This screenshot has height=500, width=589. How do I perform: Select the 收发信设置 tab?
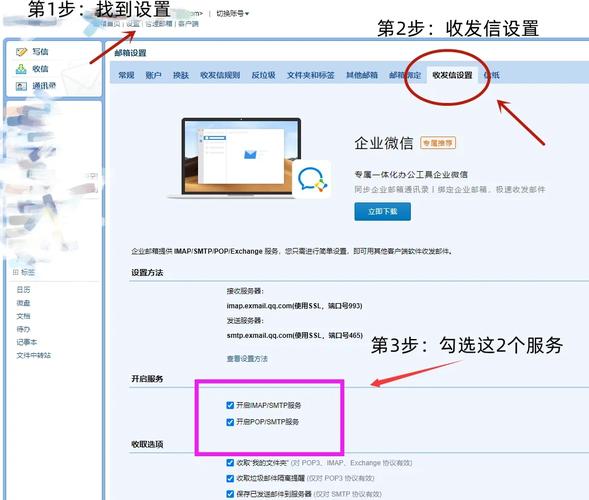coord(452,75)
